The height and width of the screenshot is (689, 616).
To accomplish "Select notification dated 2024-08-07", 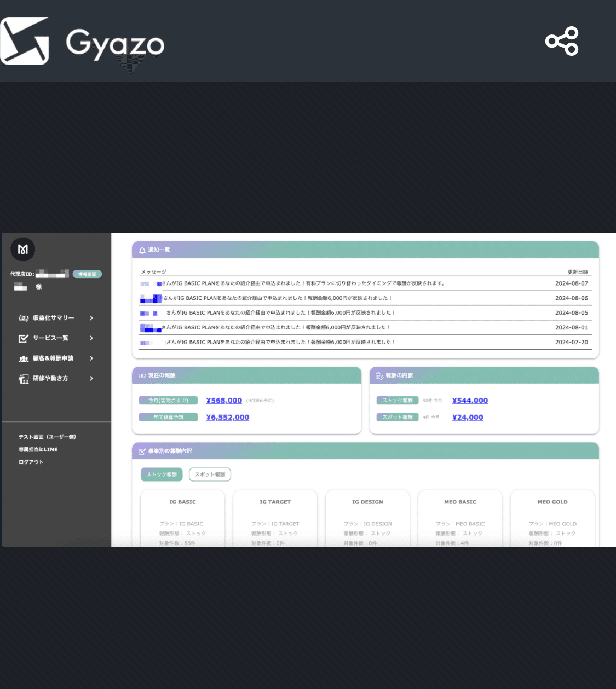I will pos(365,283).
